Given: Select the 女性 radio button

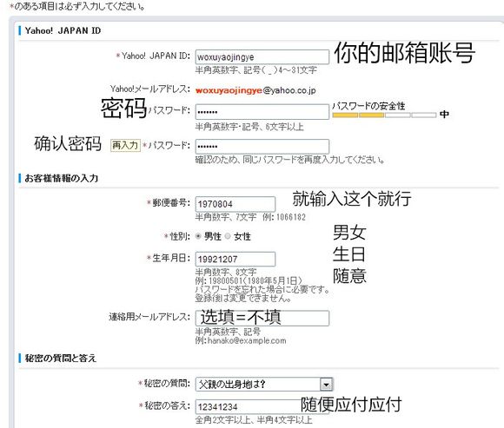Looking at the screenshot, I should click(228, 236).
